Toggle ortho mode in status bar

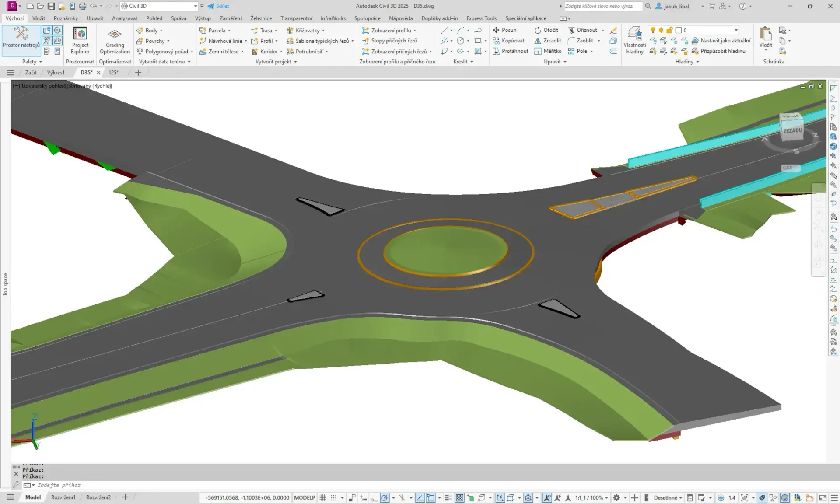pos(374,498)
